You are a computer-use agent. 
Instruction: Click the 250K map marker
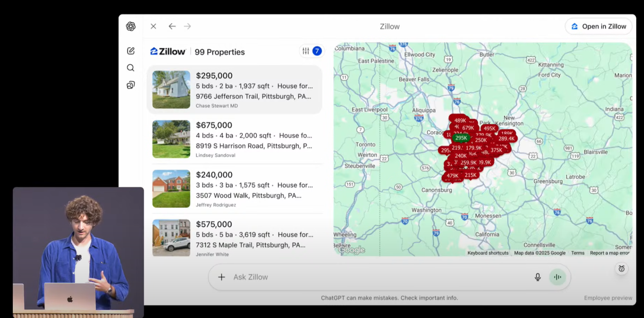481,140
